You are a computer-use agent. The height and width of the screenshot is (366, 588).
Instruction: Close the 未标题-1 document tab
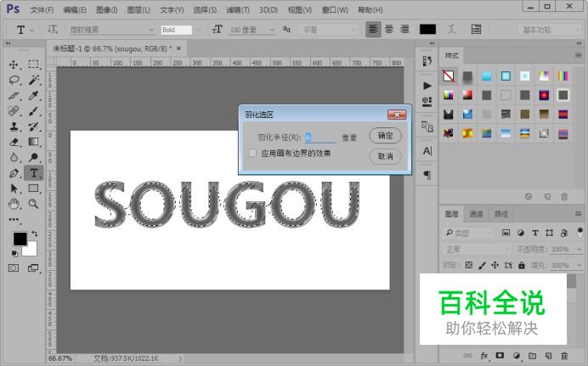[x=179, y=48]
